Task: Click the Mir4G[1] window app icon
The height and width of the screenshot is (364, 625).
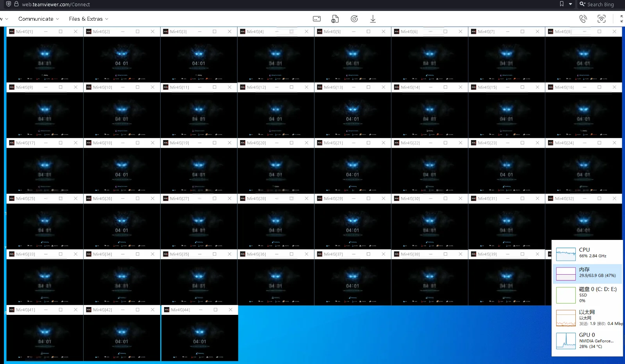Action: [x=12, y=32]
